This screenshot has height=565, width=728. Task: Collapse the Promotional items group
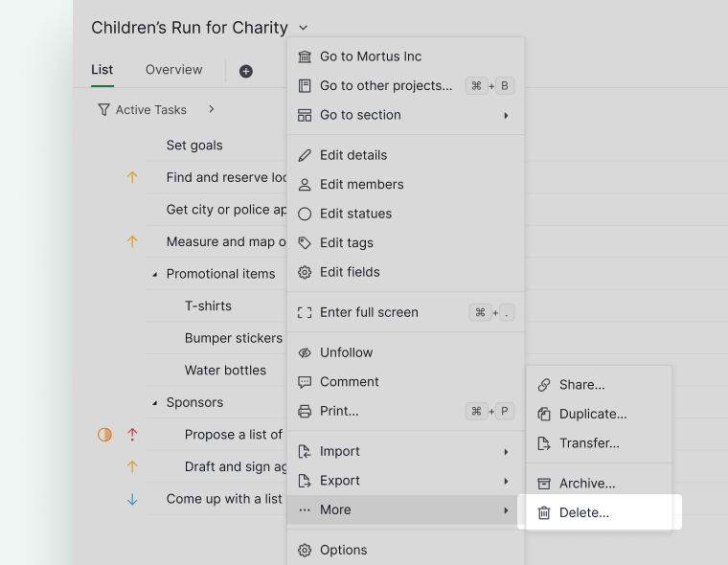pyautogui.click(x=154, y=275)
